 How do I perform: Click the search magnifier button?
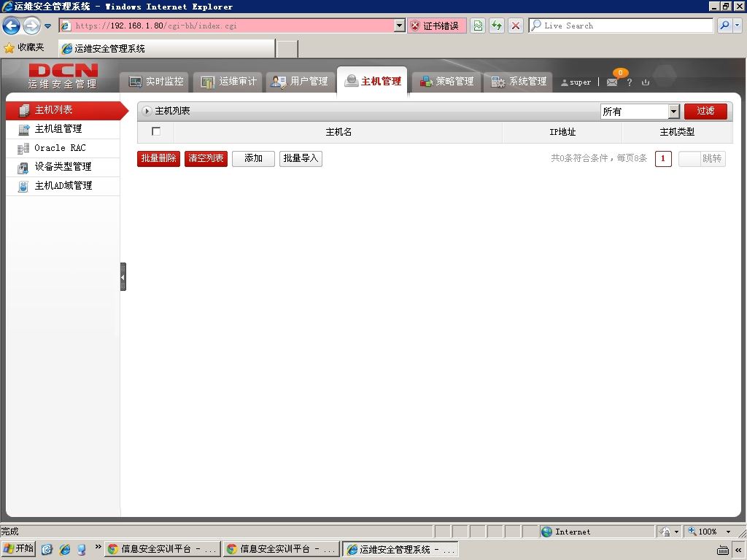724,26
